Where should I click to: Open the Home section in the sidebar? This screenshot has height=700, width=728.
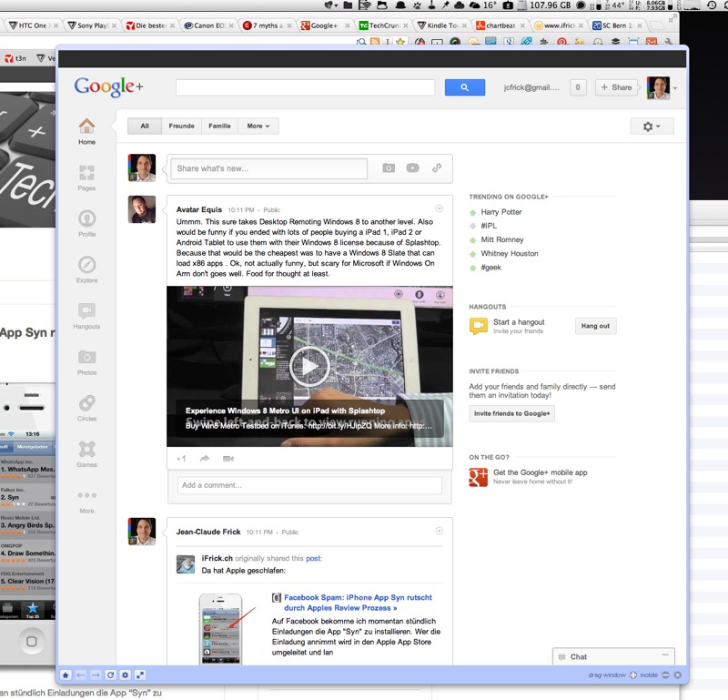(86, 129)
